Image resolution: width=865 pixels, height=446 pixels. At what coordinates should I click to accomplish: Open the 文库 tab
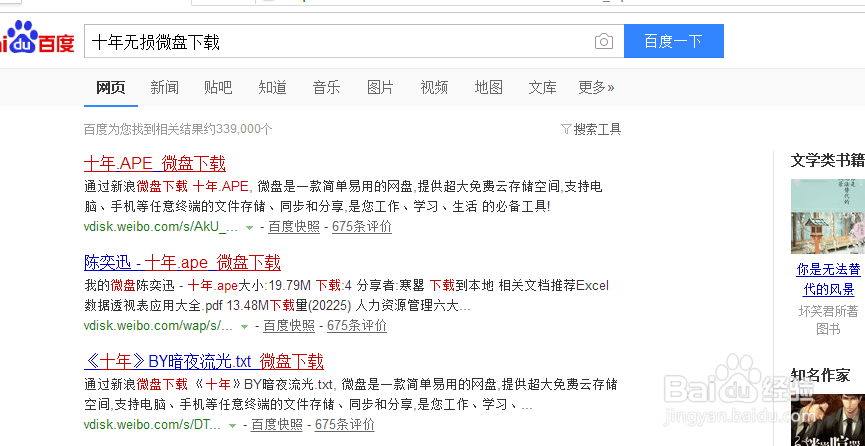point(542,87)
